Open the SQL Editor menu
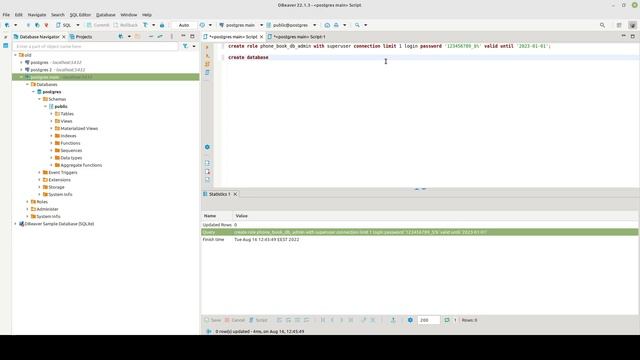Screen dimensions: 640x360 click(80, 15)
